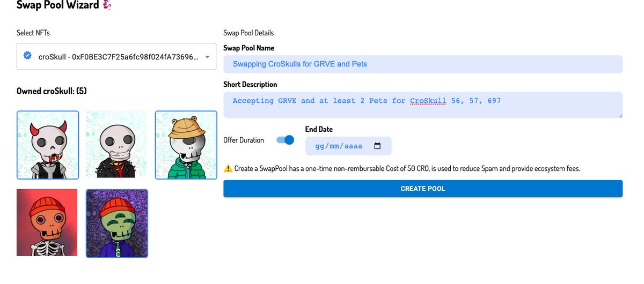Click the "Swap Pool Wizard" title

tap(57, 5)
